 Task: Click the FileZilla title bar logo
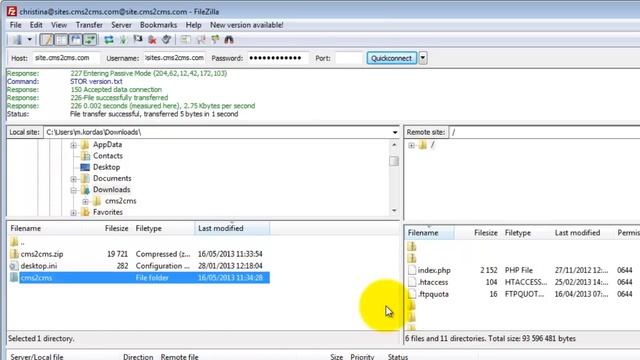coord(12,11)
